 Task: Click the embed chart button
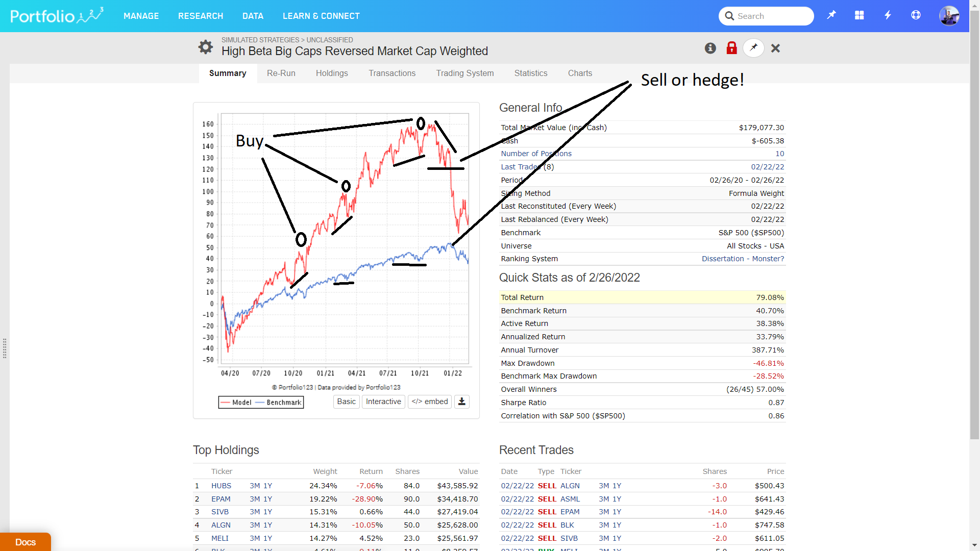pos(429,402)
